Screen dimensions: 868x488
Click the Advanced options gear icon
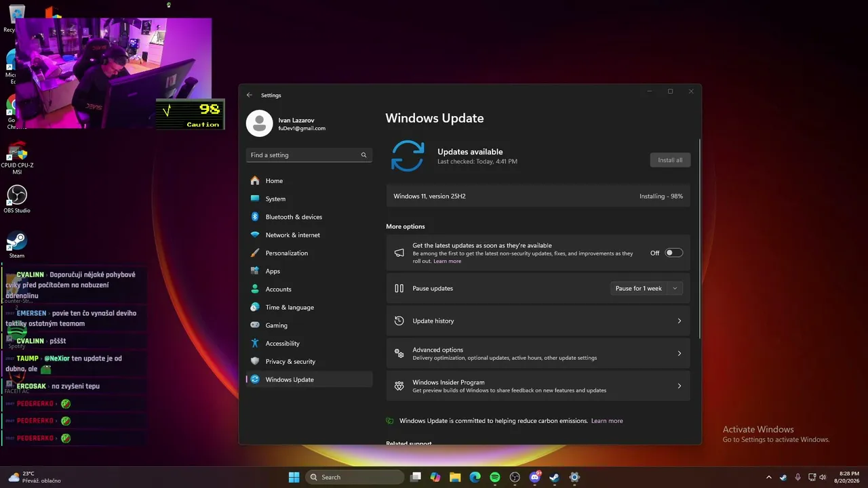(x=399, y=353)
